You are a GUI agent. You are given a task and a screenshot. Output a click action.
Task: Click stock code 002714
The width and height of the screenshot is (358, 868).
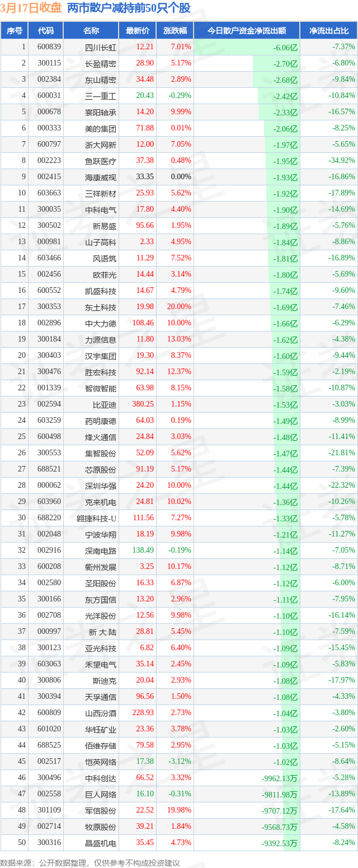(49, 827)
